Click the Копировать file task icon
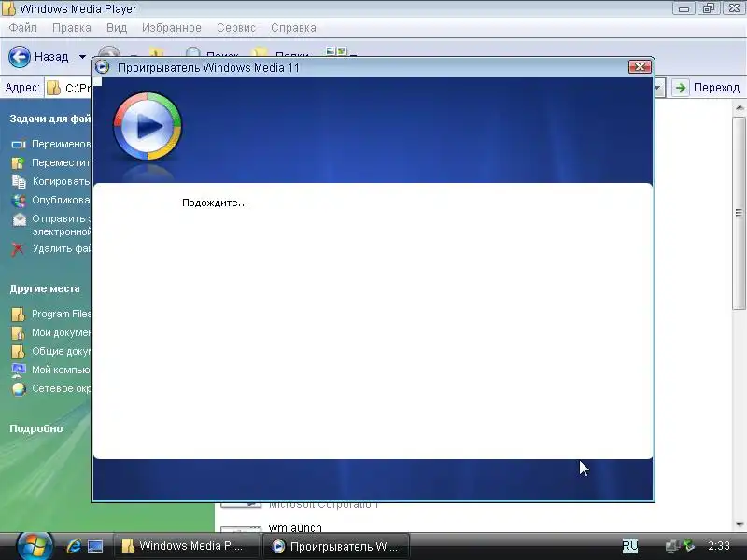The height and width of the screenshot is (560, 747). [x=19, y=181]
